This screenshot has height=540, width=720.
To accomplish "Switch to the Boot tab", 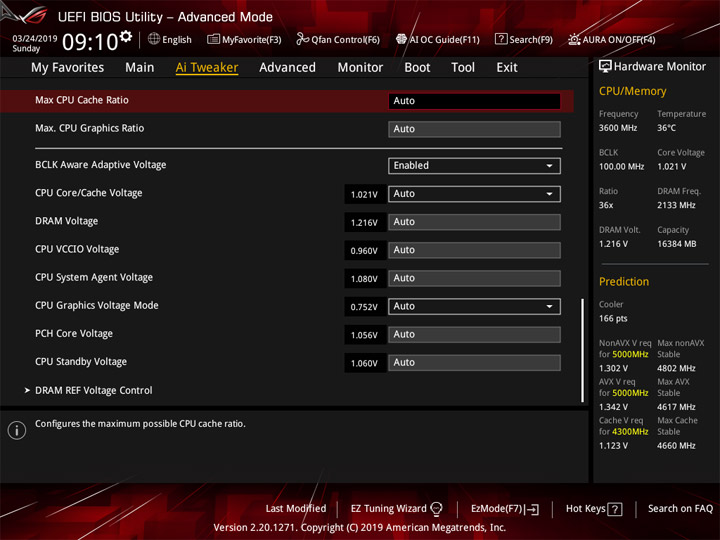I will click(x=417, y=68).
